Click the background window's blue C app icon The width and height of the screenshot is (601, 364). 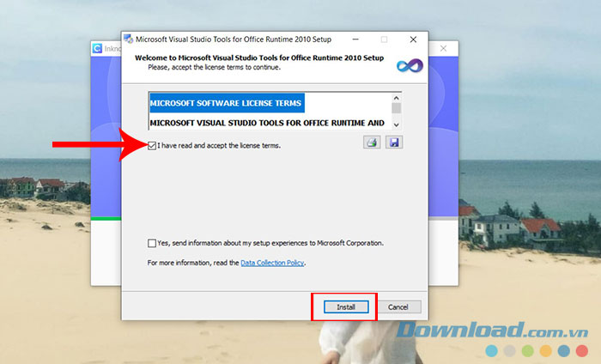coord(98,49)
